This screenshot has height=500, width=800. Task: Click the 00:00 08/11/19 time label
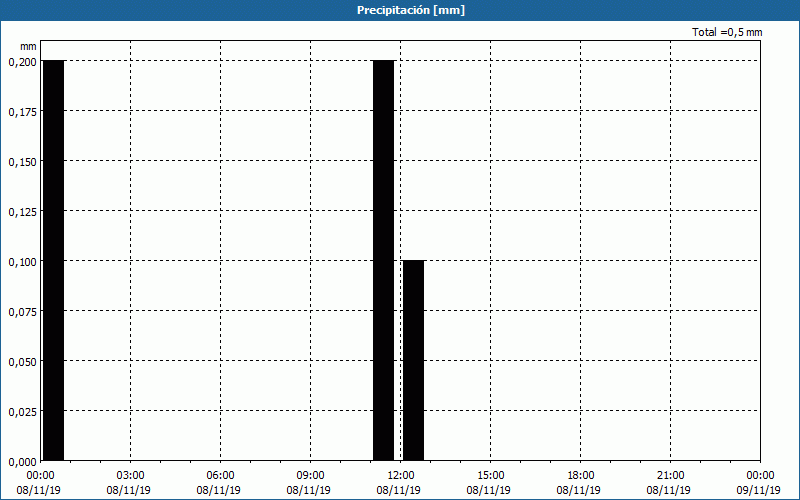[38, 483]
